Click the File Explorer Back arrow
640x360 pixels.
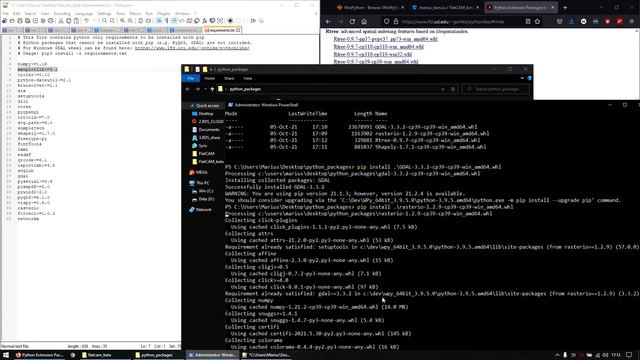pyautogui.click(x=188, y=89)
